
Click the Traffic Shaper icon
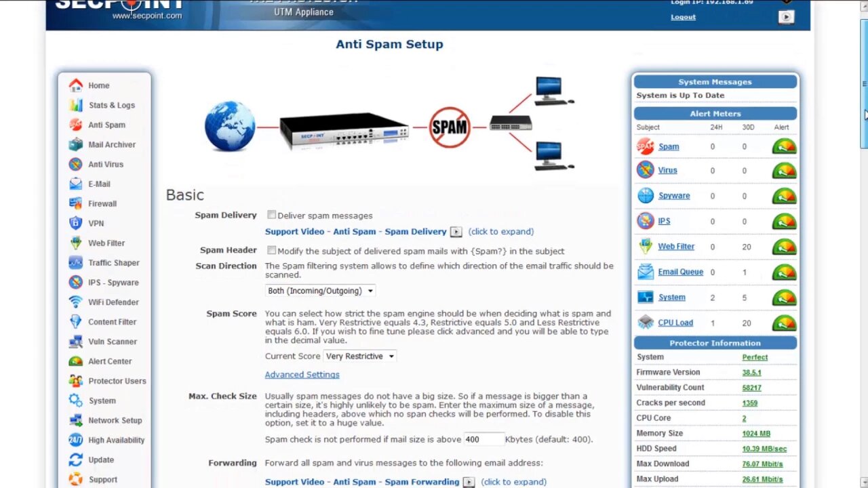click(75, 262)
